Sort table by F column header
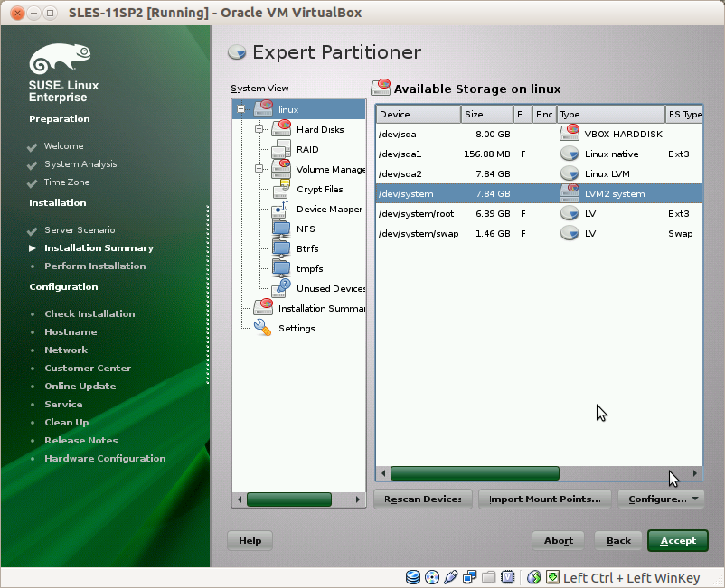 coord(523,114)
